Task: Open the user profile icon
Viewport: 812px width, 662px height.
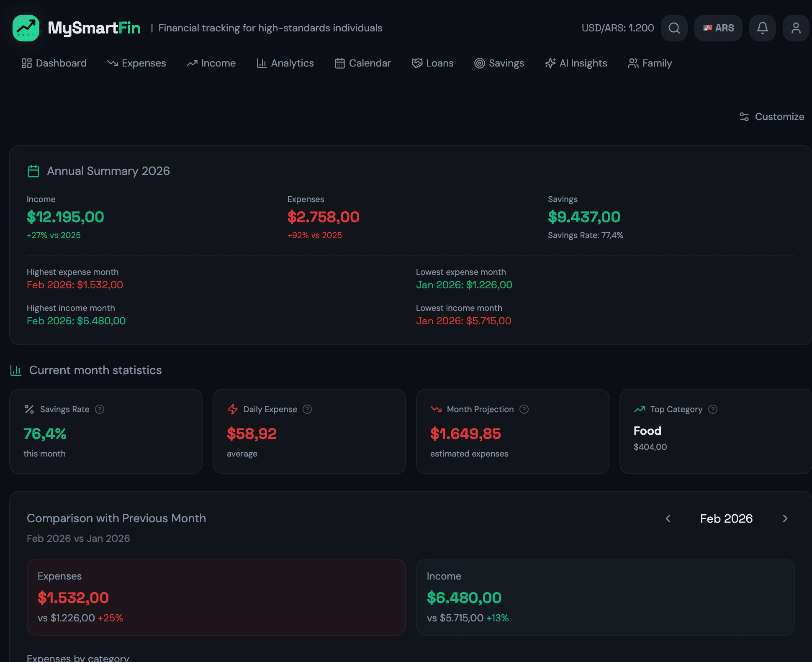Action: click(x=796, y=28)
